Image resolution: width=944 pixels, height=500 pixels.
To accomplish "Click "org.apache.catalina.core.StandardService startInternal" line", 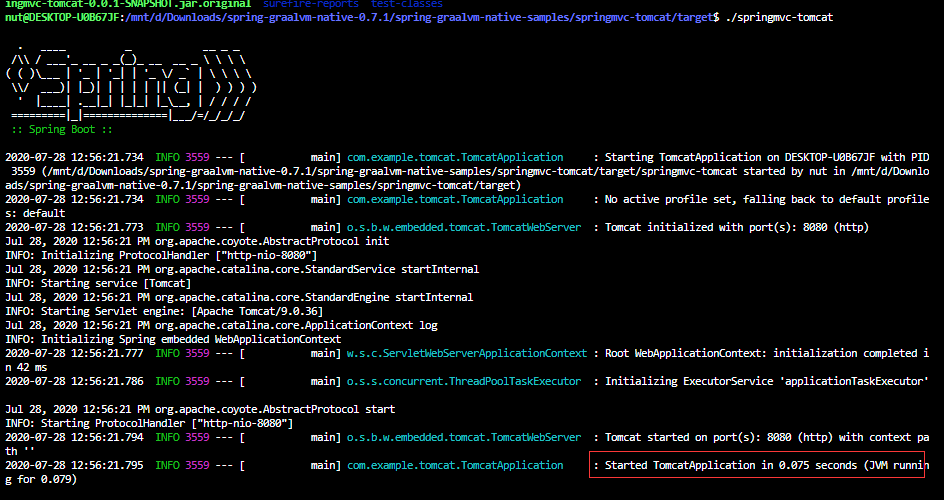I will [x=242, y=269].
